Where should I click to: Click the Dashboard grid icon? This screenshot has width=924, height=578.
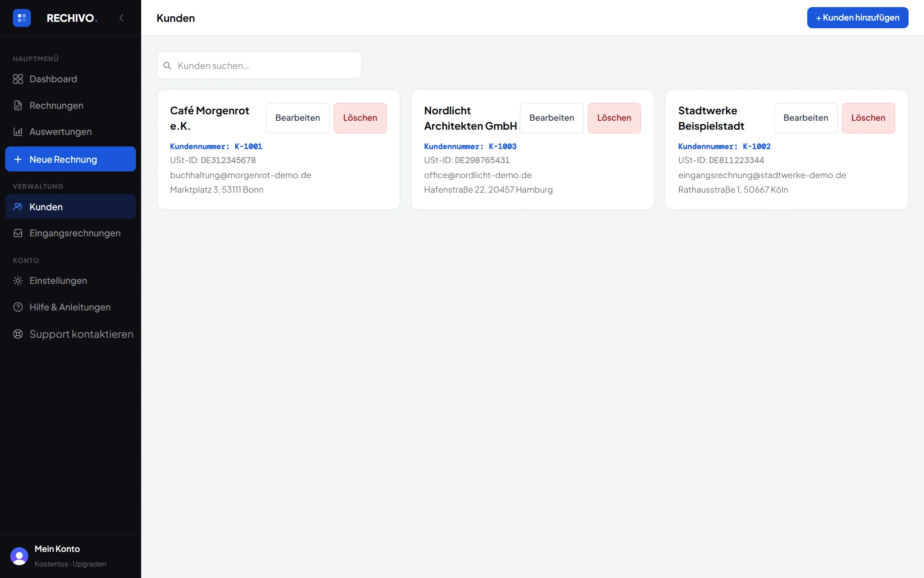click(x=18, y=79)
